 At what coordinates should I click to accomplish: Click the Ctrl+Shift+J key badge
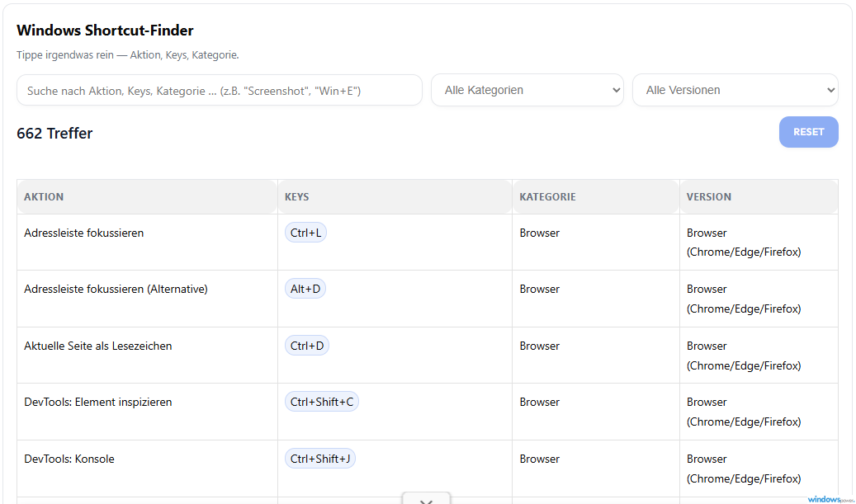point(320,459)
